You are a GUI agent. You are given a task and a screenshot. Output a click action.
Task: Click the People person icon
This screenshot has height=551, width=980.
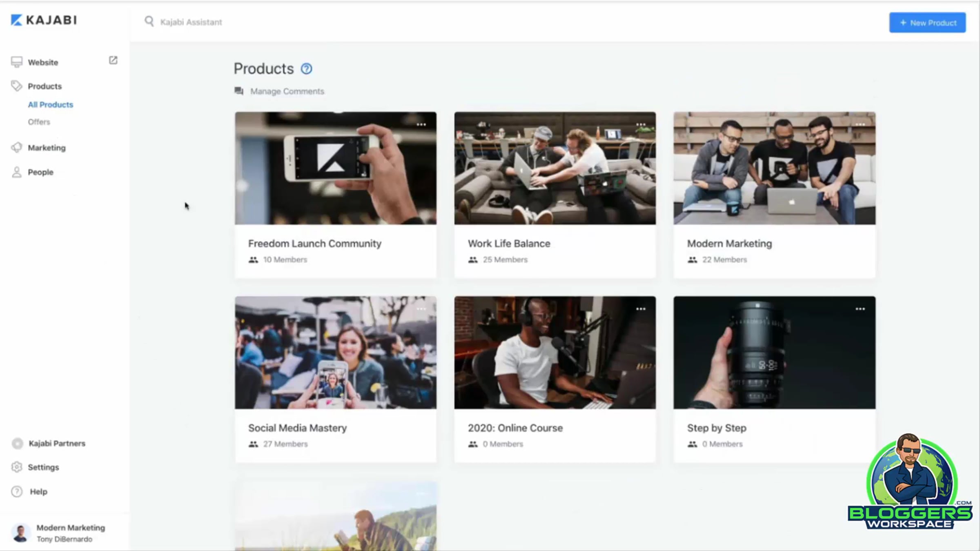(17, 172)
